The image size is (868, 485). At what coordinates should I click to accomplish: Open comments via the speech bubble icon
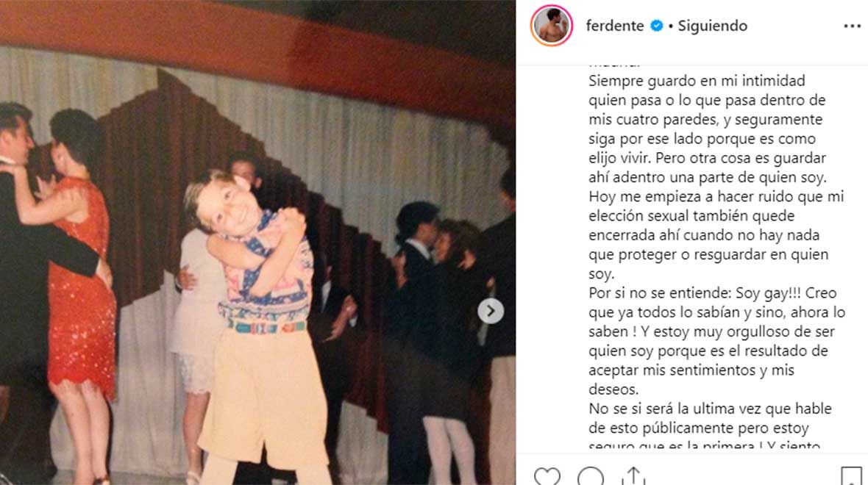point(591,477)
